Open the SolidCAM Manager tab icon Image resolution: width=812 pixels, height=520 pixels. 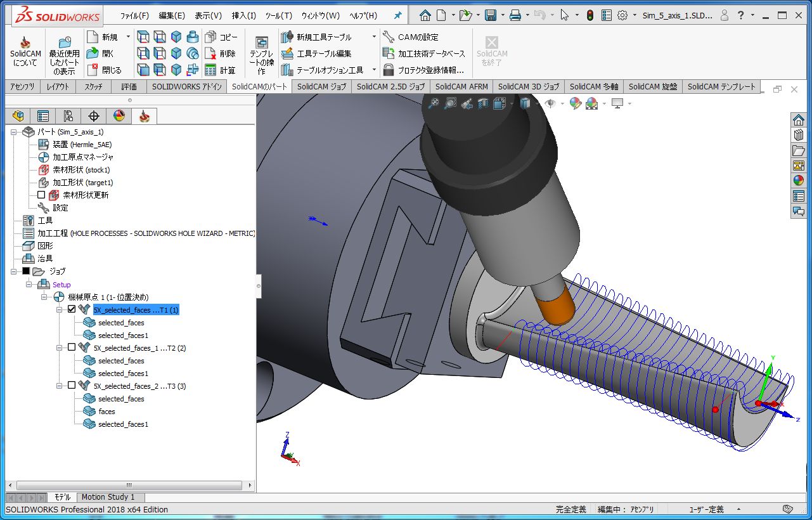pyautogui.click(x=145, y=115)
